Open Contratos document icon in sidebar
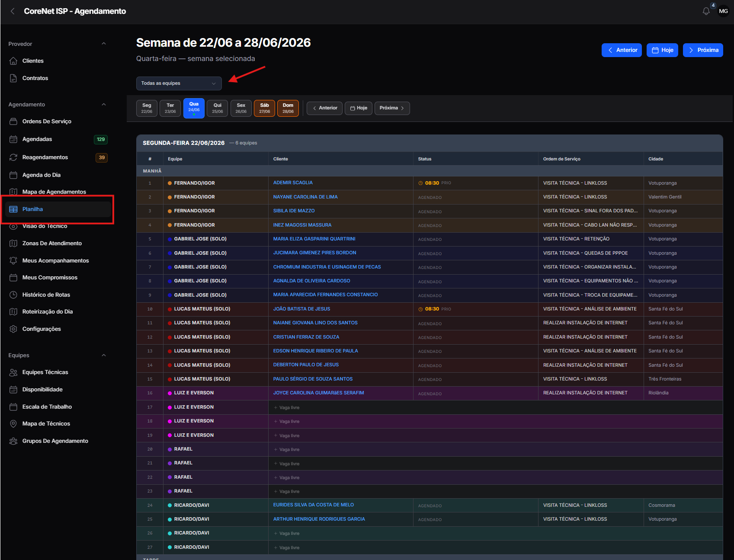Viewport: 734px width, 560px height. tap(13, 78)
